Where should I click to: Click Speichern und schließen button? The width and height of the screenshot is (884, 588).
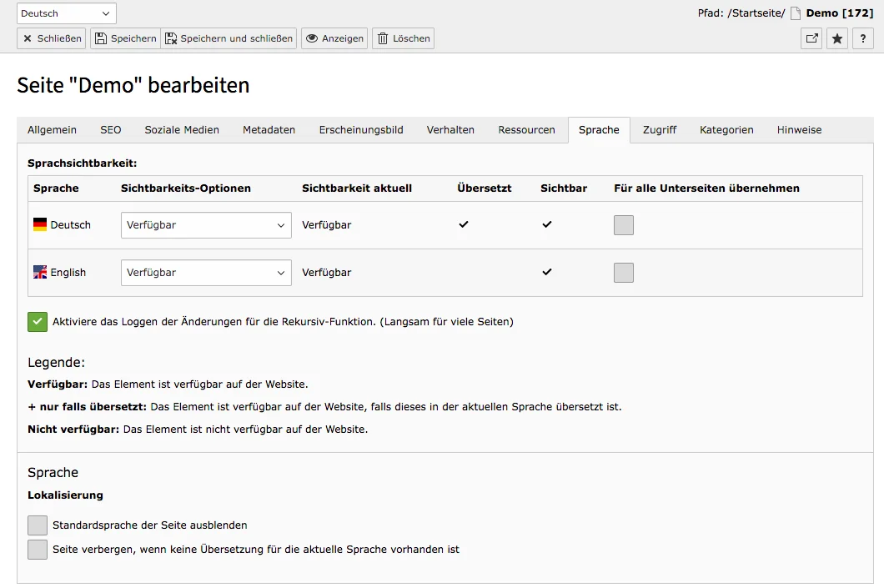pos(229,38)
